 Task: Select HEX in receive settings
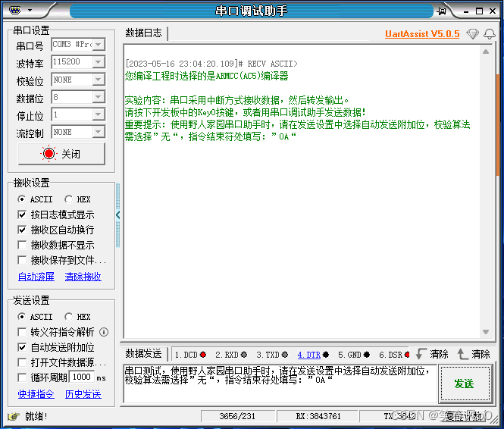tap(77, 199)
